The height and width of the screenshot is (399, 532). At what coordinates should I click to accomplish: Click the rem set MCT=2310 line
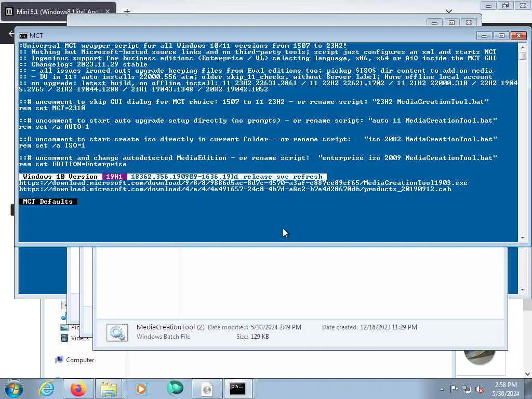(52, 108)
